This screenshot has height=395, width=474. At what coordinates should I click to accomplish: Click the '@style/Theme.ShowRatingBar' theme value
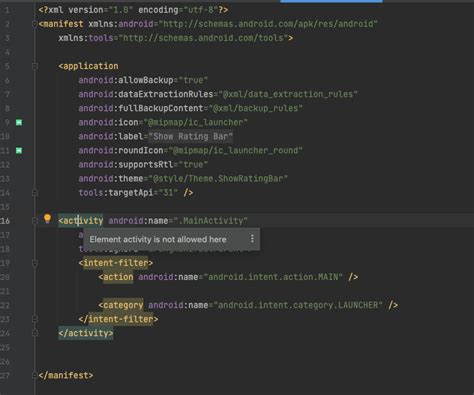click(x=218, y=179)
